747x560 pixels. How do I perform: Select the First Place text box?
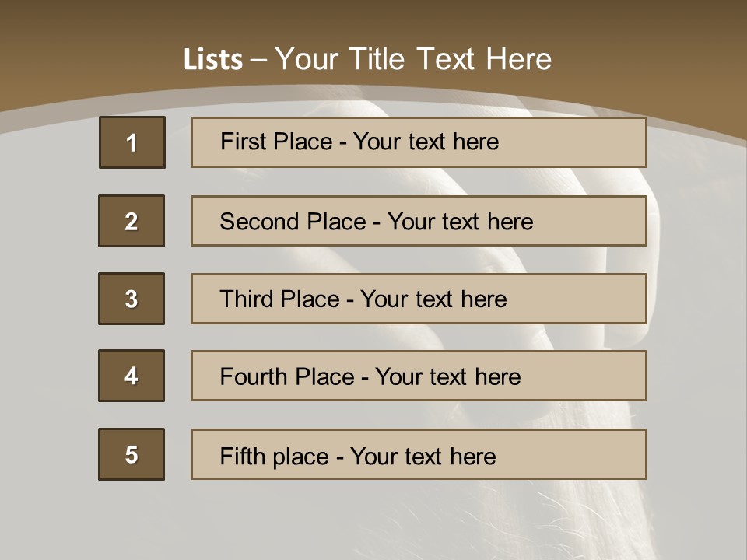pyautogui.click(x=419, y=142)
